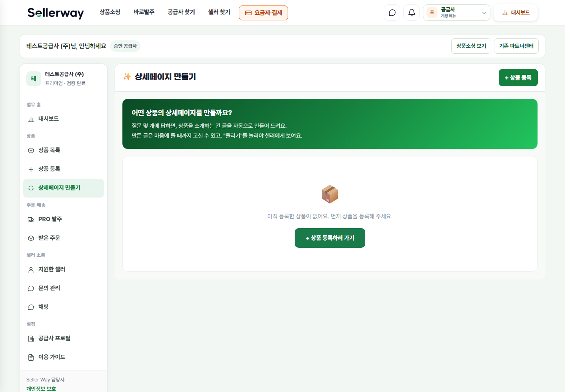Open 이용 가이드 in the sidebar
Screen dimensions: 565x392
(x=64, y=357)
